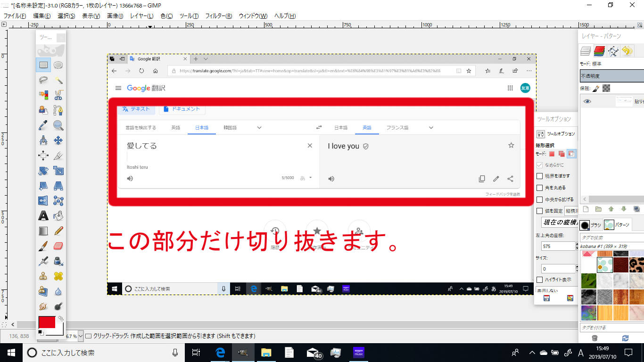644x362 pixels.
Task: Open the 縦横比 fixed-value combo box
Action: [571, 211]
